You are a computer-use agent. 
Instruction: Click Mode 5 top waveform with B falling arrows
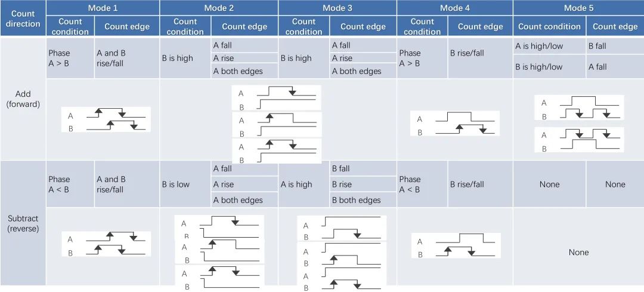[579, 107]
